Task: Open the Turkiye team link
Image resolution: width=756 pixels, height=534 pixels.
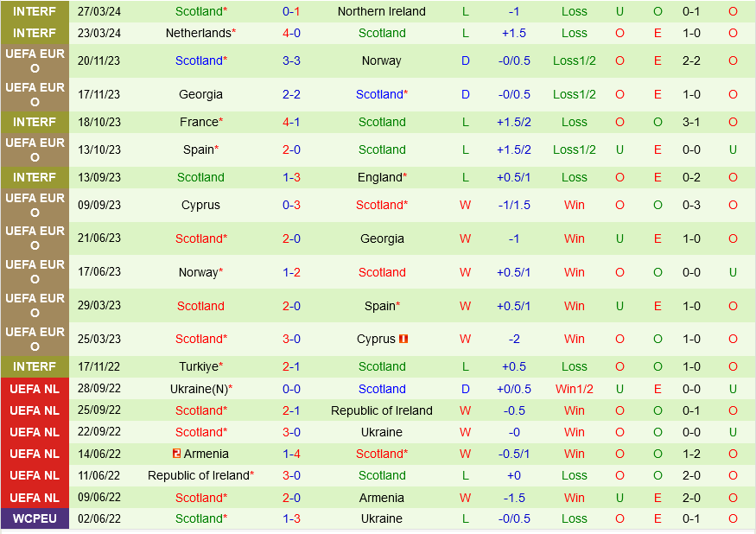Action: (199, 366)
